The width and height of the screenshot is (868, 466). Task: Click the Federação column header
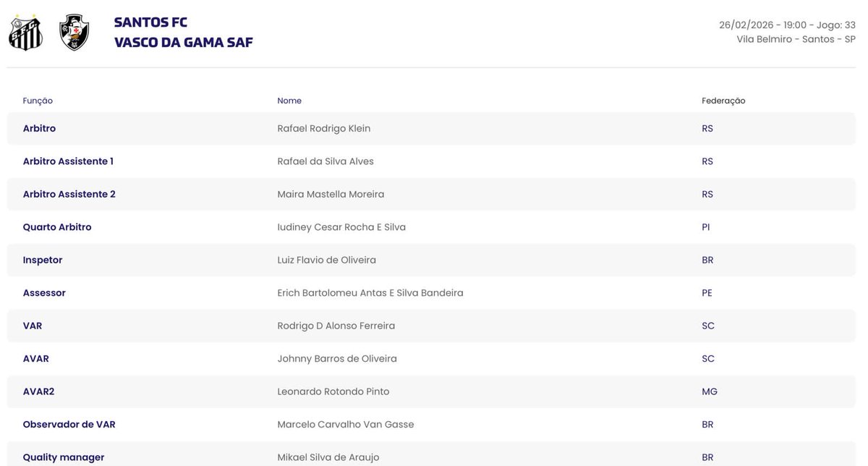[723, 101]
